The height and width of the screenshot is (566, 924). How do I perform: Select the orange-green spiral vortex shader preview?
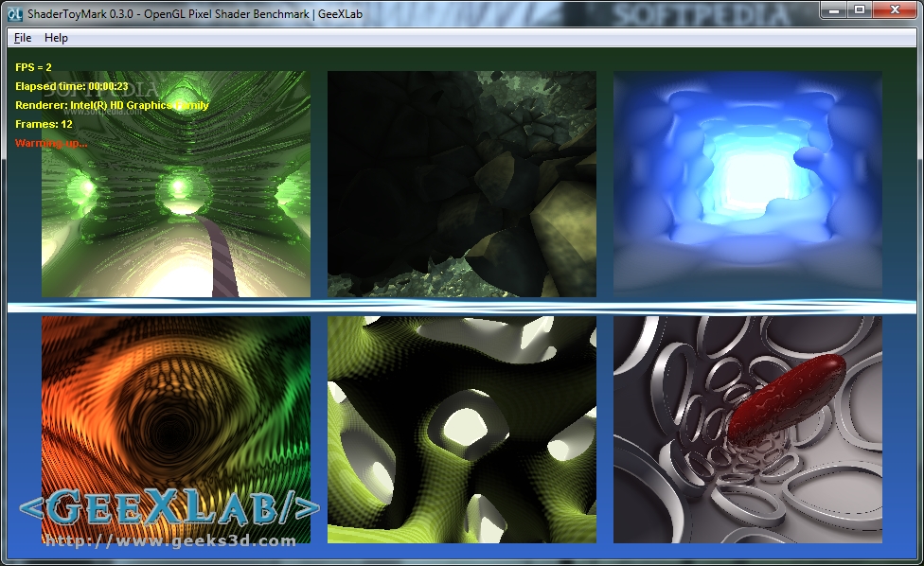(175, 430)
